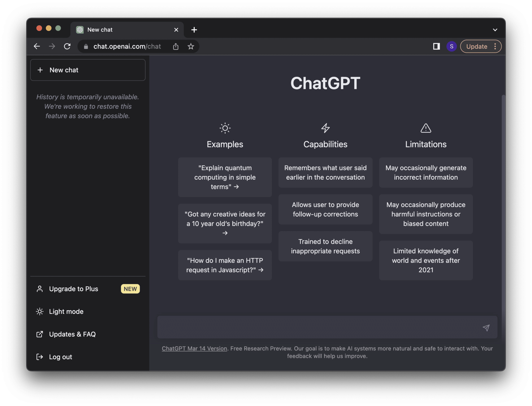Click the Limitations heading

426,144
